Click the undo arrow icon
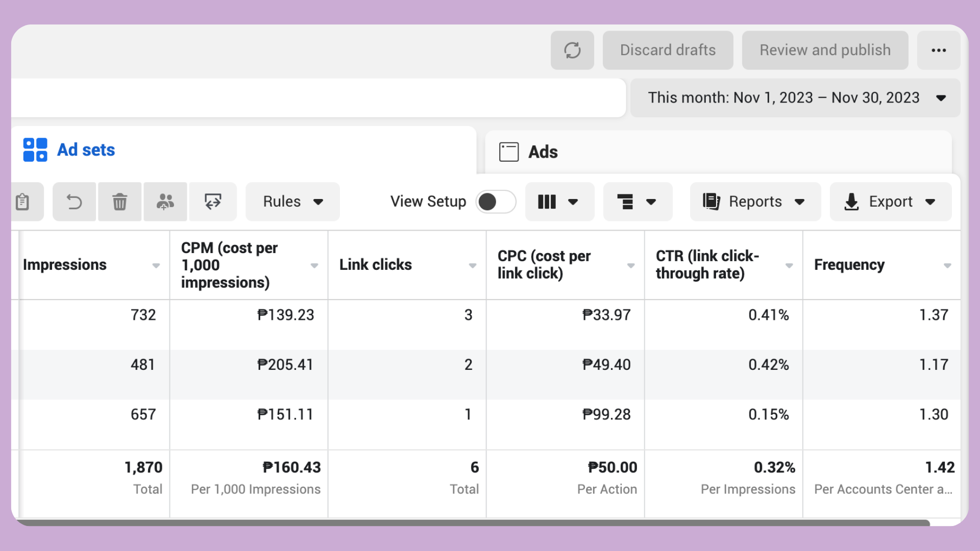980x551 pixels. 74,202
